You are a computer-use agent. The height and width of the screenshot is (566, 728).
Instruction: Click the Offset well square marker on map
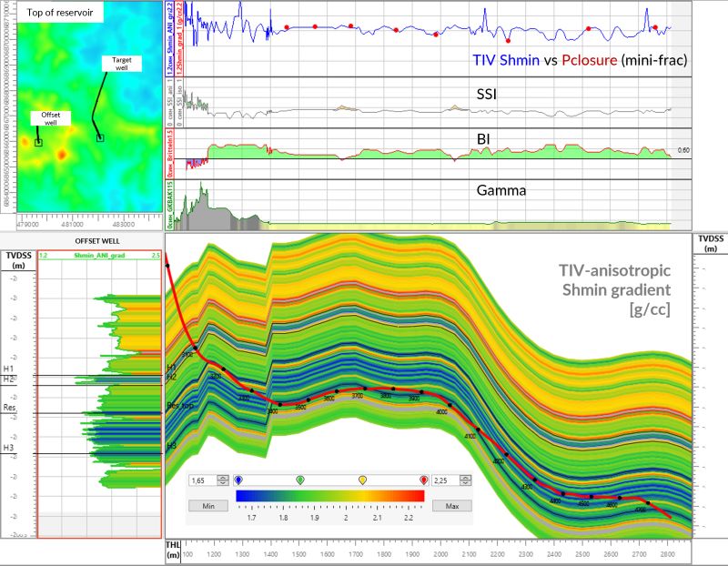38,142
